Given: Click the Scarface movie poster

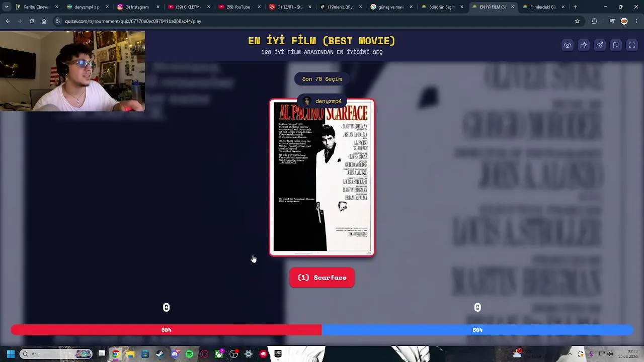Looking at the screenshot, I should (322, 177).
